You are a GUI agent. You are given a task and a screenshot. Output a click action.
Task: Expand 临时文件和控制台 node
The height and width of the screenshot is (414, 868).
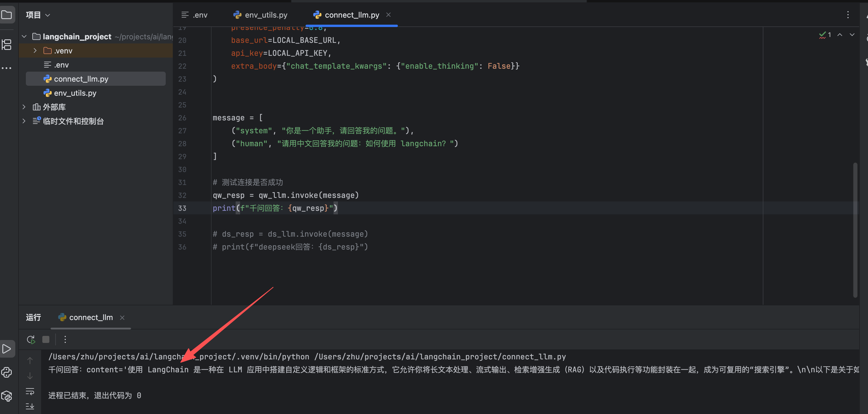(x=24, y=121)
